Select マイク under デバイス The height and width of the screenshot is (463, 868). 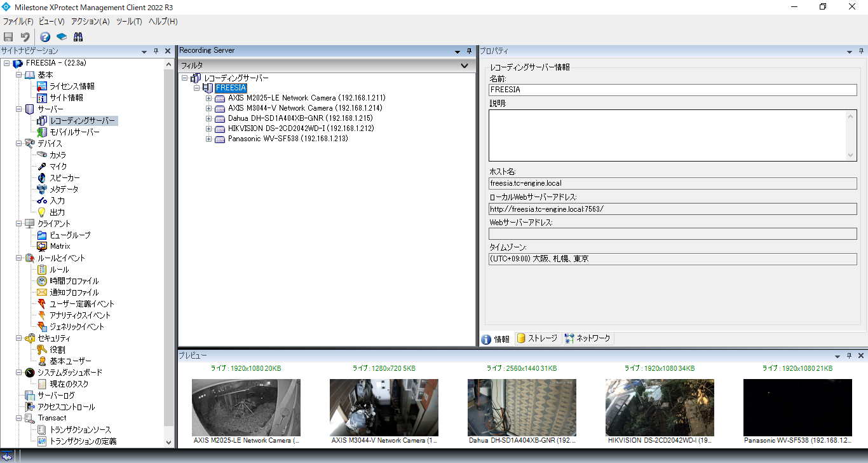coord(58,167)
